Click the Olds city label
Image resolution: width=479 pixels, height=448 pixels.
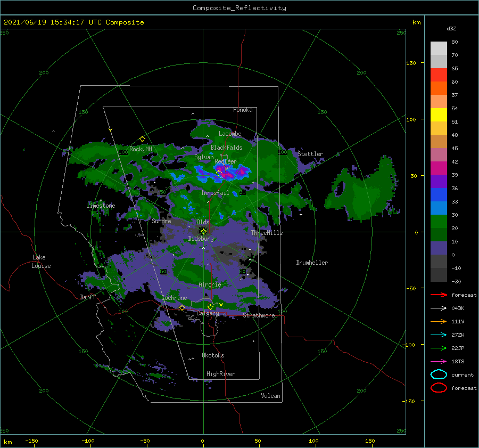point(203,222)
